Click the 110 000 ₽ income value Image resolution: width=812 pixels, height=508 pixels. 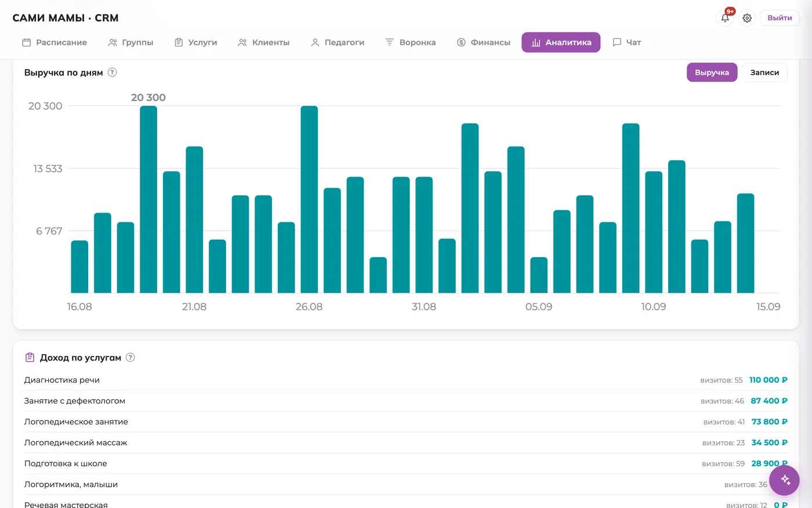pos(768,380)
